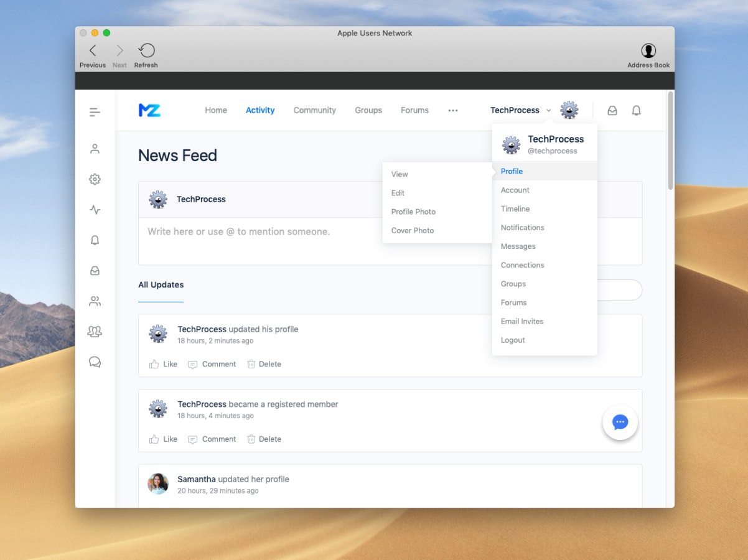Viewport: 748px width, 560px height.
Task: Open the profile person icon in sidebar
Action: [95, 149]
